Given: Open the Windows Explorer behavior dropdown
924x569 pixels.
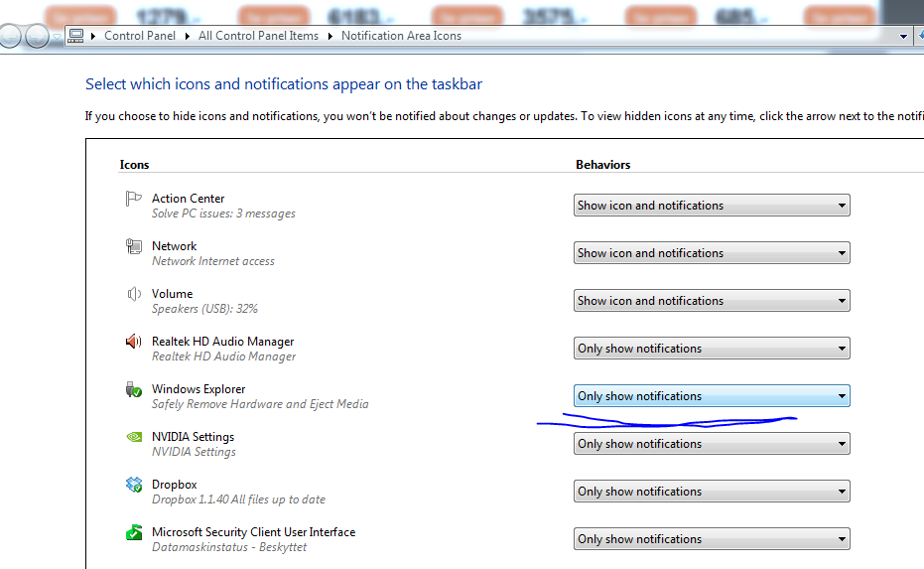Looking at the screenshot, I should pos(712,396).
